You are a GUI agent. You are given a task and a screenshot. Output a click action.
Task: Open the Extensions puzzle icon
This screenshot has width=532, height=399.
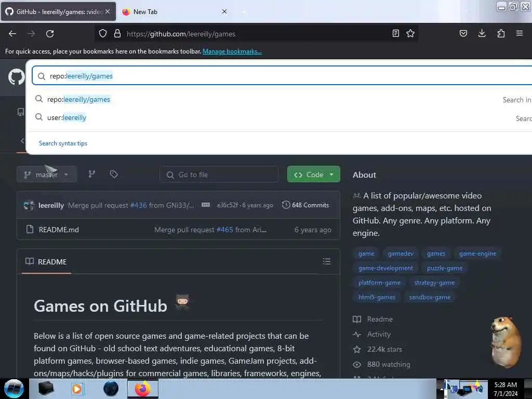501,34
